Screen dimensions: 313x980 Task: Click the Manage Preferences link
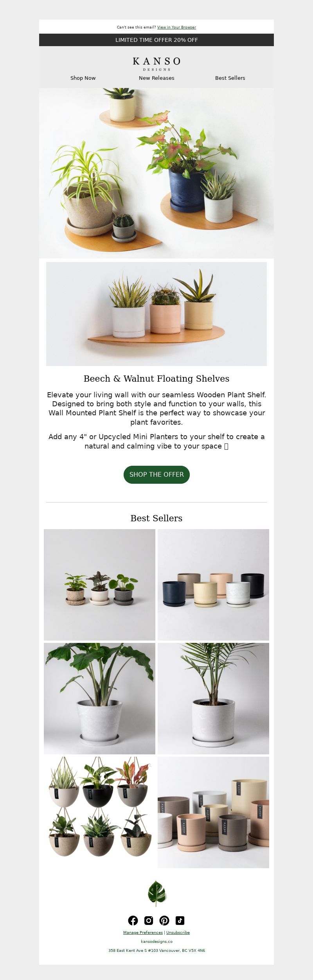[x=143, y=933]
